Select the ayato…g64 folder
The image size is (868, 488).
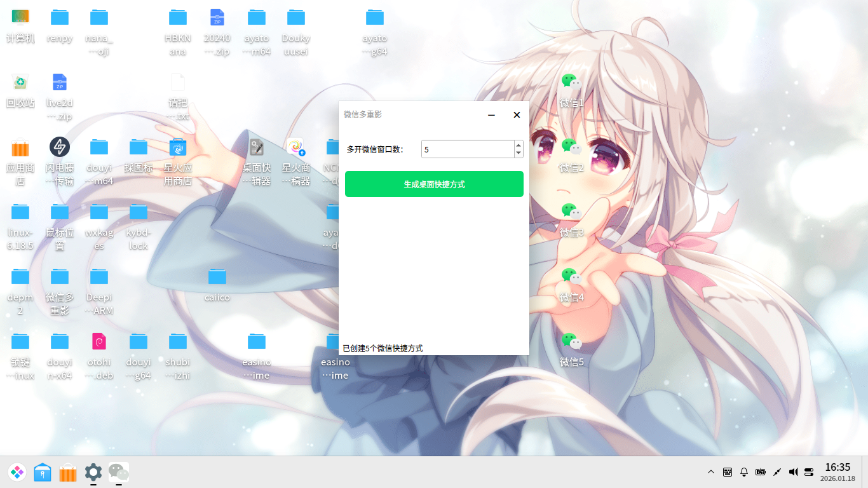coord(375,32)
